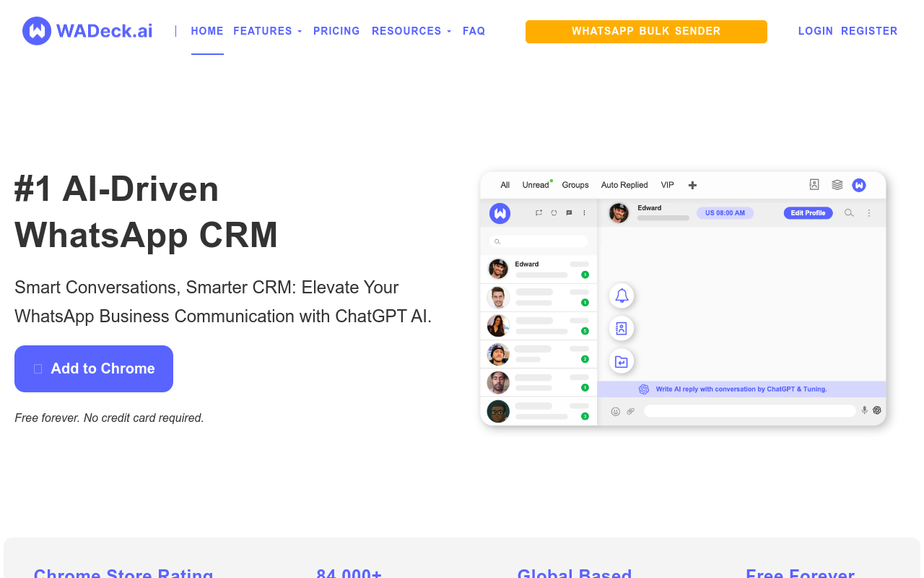The width and height of the screenshot is (924, 578).
Task: Click the contact book icon in preview top bar
Action: 814,185
